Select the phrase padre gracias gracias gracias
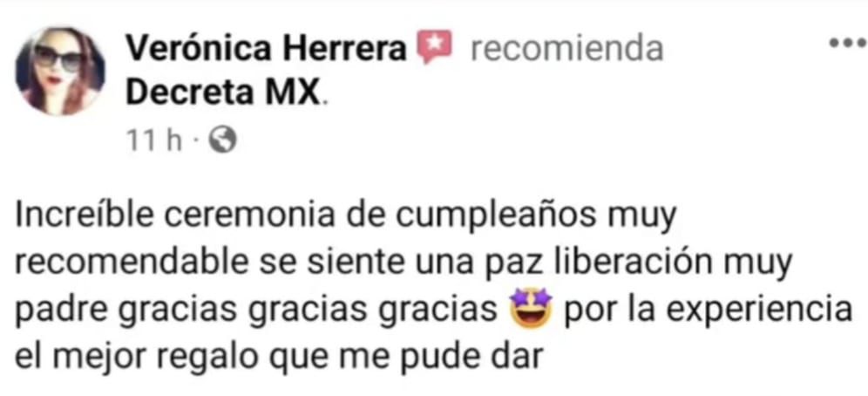The width and height of the screenshot is (868, 396). click(x=255, y=311)
